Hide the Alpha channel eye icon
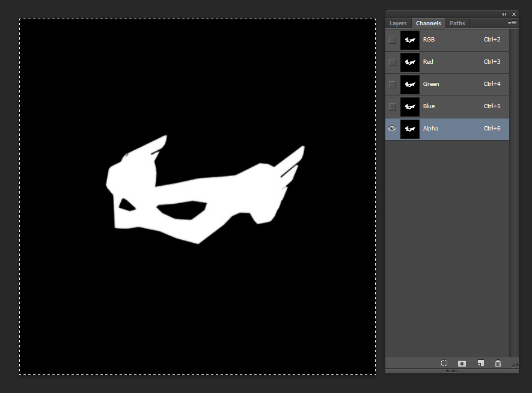The width and height of the screenshot is (532, 393). click(x=392, y=129)
